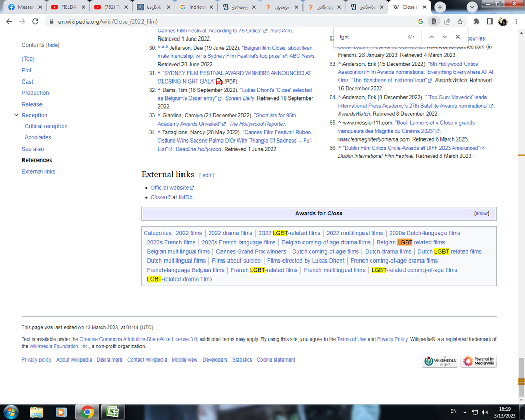525x420 pixels.
Task: Jump to Accolades subsection
Action: click(38, 137)
